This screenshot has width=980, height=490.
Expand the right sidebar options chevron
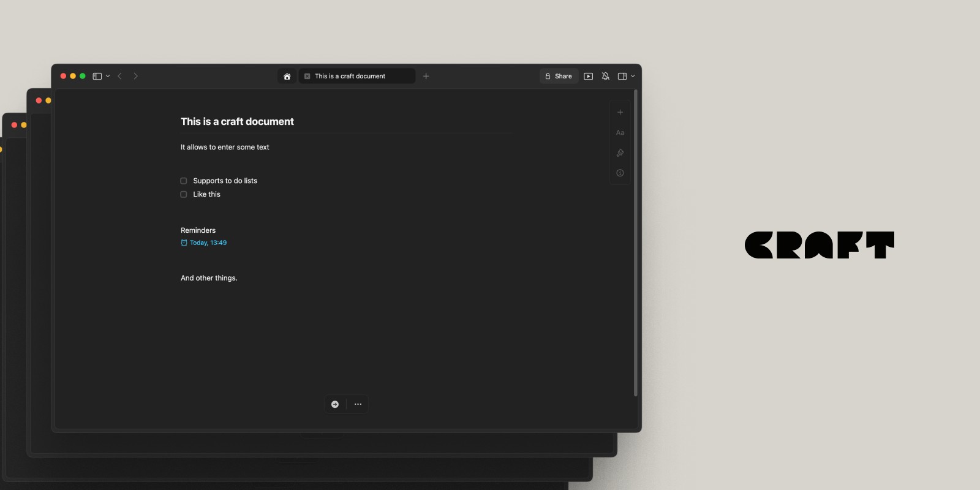[x=633, y=76]
